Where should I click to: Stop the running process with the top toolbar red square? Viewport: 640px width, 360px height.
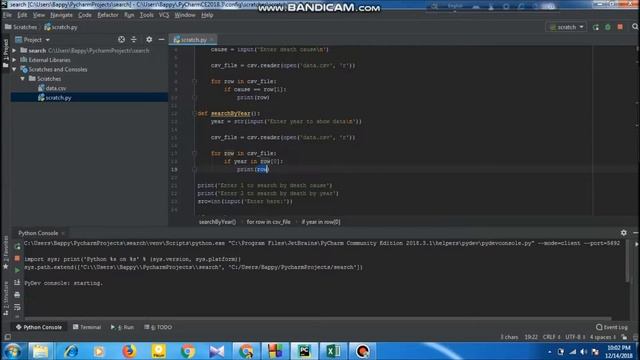pyautogui.click(x=620, y=27)
